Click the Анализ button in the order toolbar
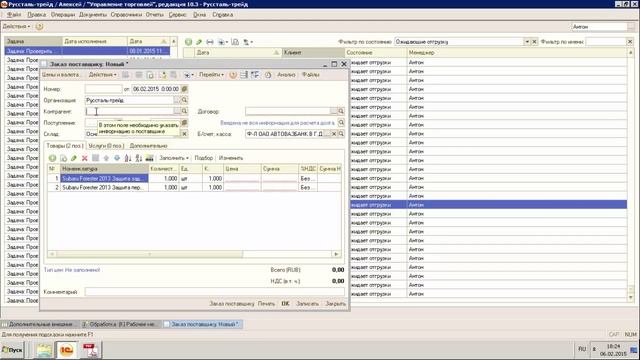This screenshot has height=360, width=640. (x=286, y=75)
